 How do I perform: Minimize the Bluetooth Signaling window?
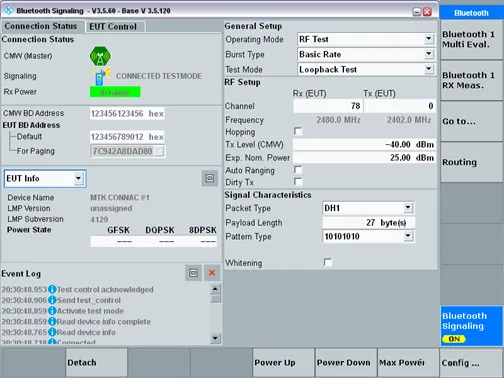(x=417, y=12)
